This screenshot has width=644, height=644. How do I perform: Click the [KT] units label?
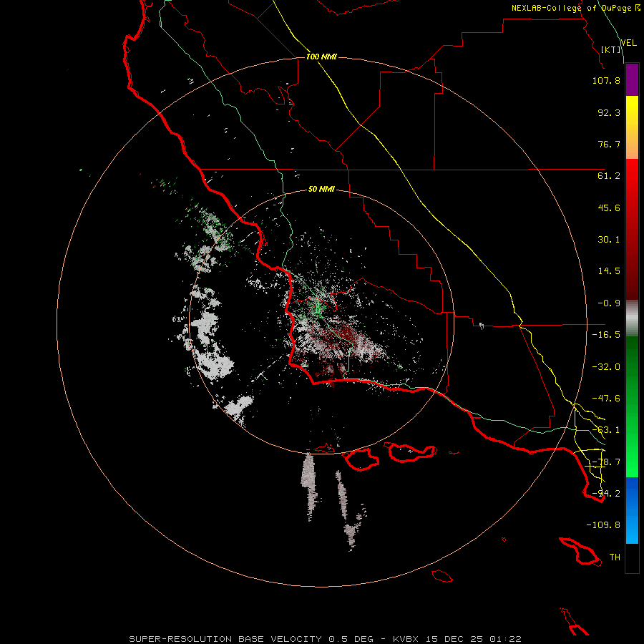[x=611, y=49]
